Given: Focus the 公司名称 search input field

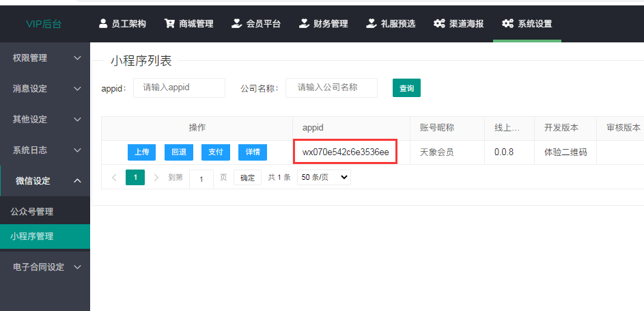Looking at the screenshot, I should [331, 87].
